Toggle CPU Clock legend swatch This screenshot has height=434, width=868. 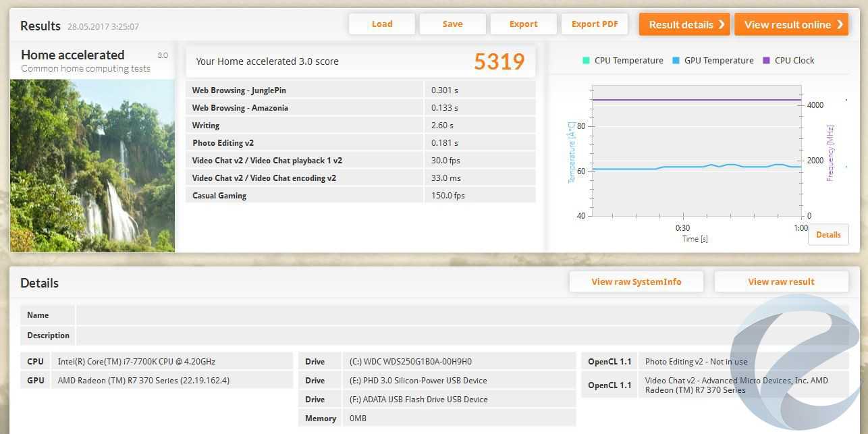[766, 61]
